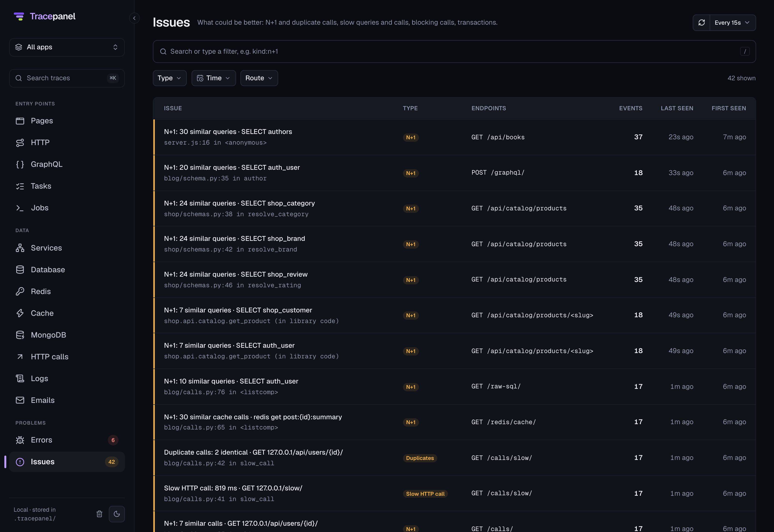The image size is (774, 532).
Task: Open GraphQL in the sidebar
Action: (67, 164)
